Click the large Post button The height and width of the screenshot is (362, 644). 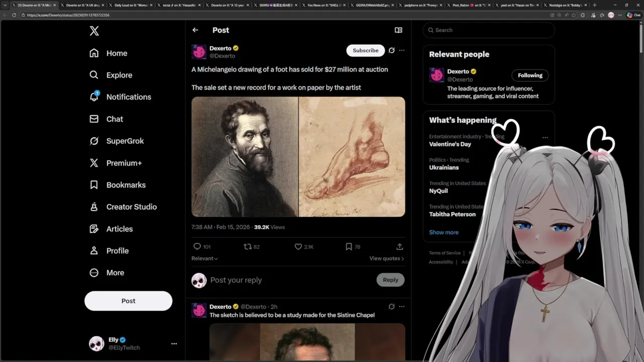point(128,301)
